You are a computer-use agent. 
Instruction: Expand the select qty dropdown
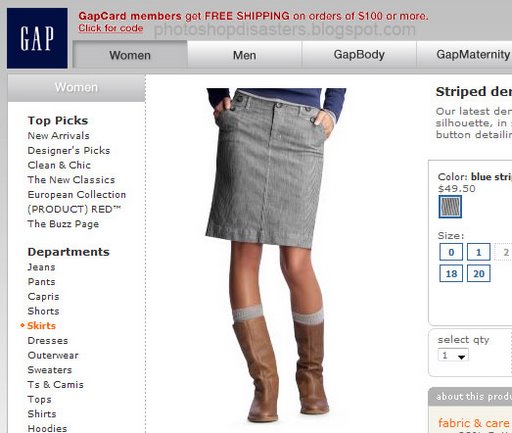pos(453,355)
